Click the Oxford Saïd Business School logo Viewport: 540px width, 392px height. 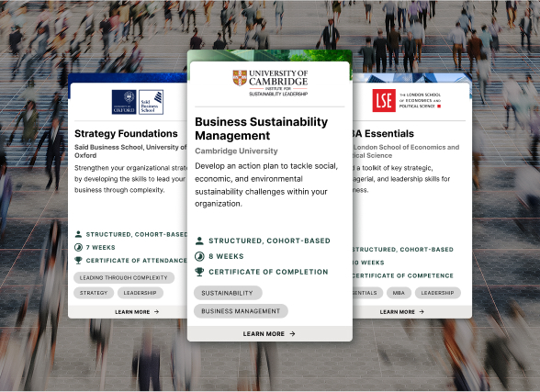[138, 102]
